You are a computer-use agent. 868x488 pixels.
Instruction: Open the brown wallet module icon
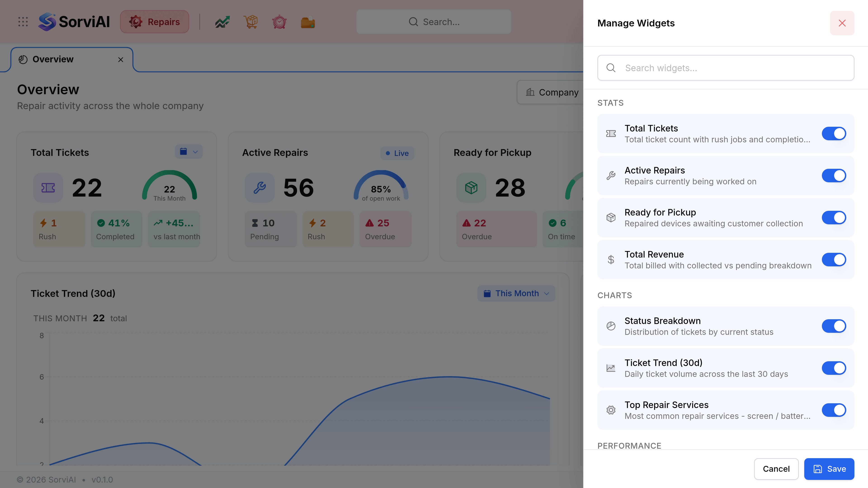tap(308, 22)
